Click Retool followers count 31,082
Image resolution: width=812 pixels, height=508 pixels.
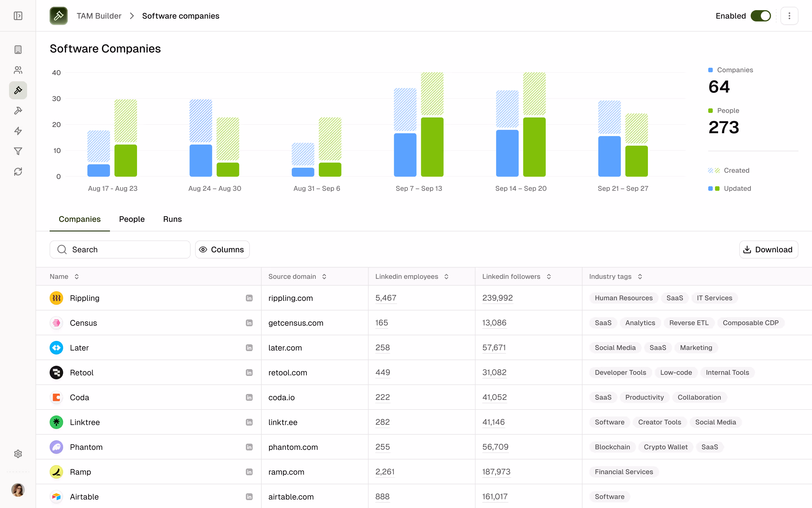pyautogui.click(x=494, y=373)
